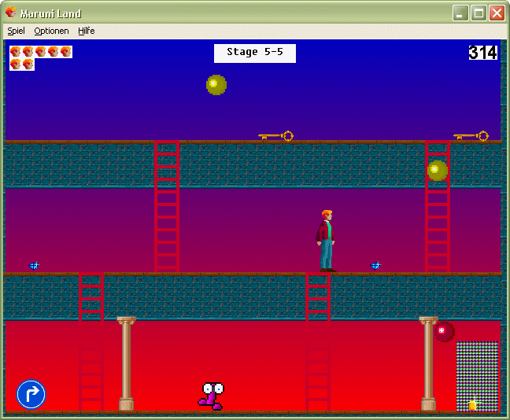The width and height of the screenshot is (510, 420).
Task: Click the yellow glowing orb in the sky
Action: pos(216,85)
